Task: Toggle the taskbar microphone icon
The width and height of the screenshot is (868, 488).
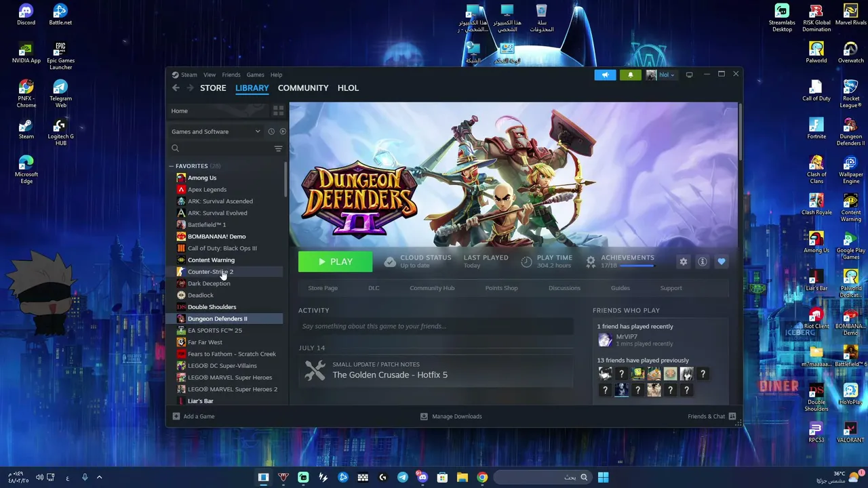Action: [x=85, y=477]
